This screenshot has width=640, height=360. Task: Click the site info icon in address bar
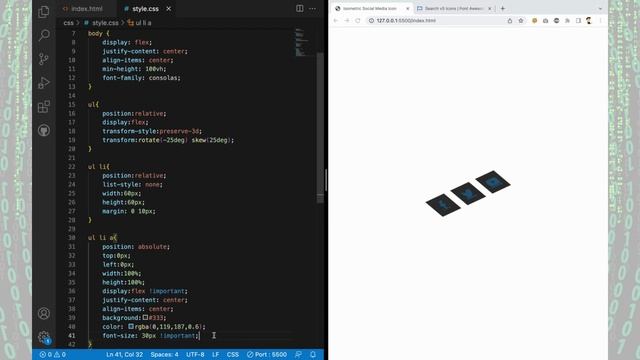[371, 20]
